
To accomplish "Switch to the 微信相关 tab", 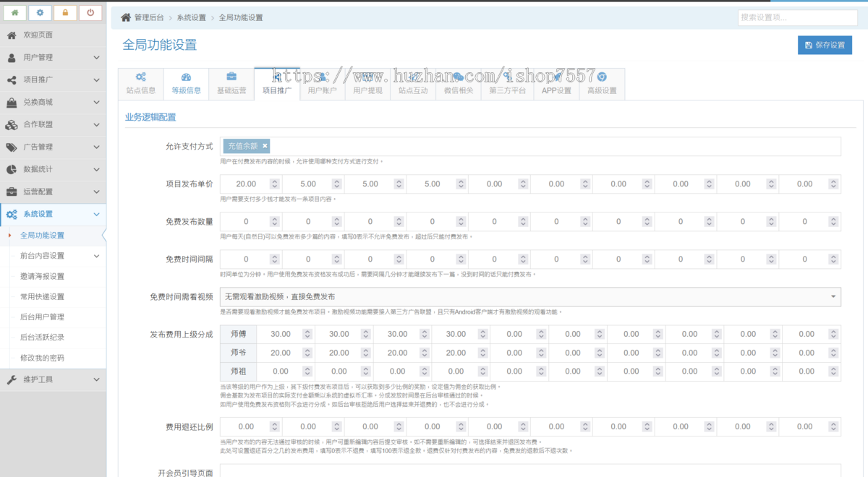I will [459, 83].
